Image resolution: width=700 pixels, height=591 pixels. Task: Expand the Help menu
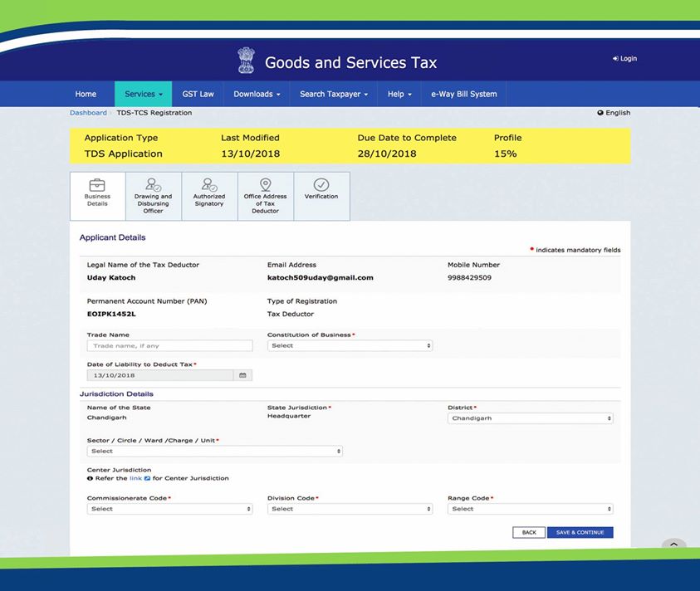[399, 94]
